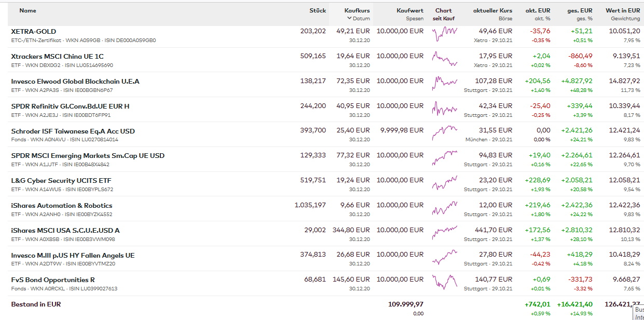The height and width of the screenshot is (320, 644).
Task: Sort by Kaufwert column header
Action: coord(409,10)
